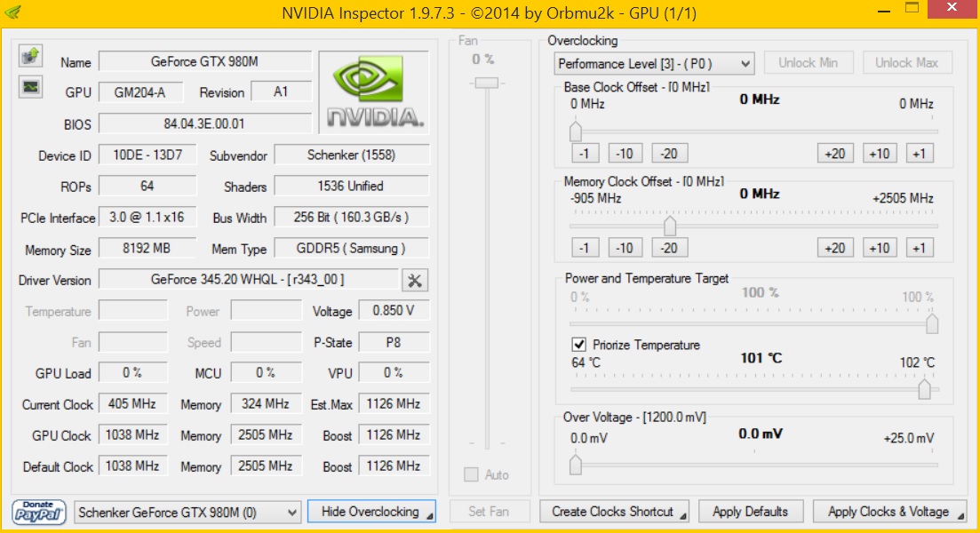Increase Memory Clock Offset by 10

point(880,248)
